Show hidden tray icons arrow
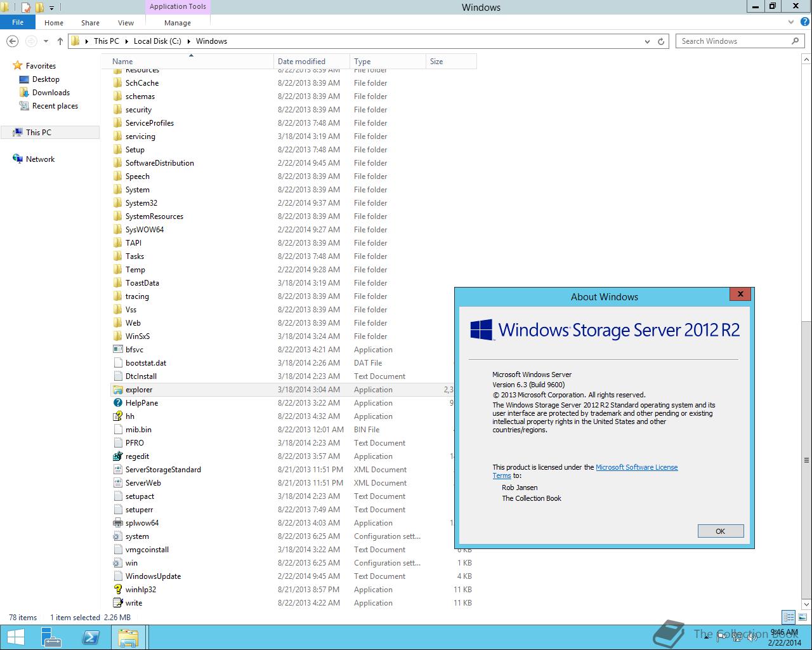This screenshot has width=812, height=650. 707,637
